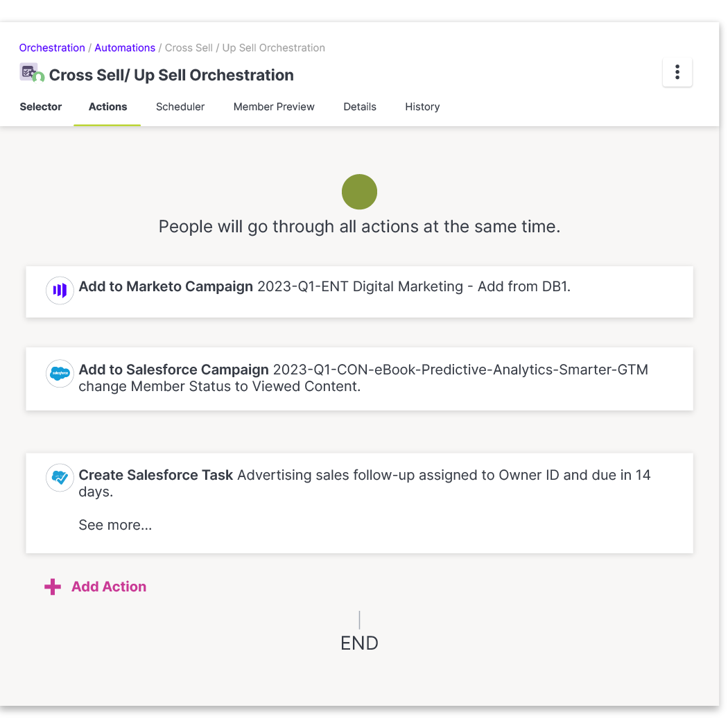
Task: Open Orchestration from the breadcrumb
Action: coord(52,47)
